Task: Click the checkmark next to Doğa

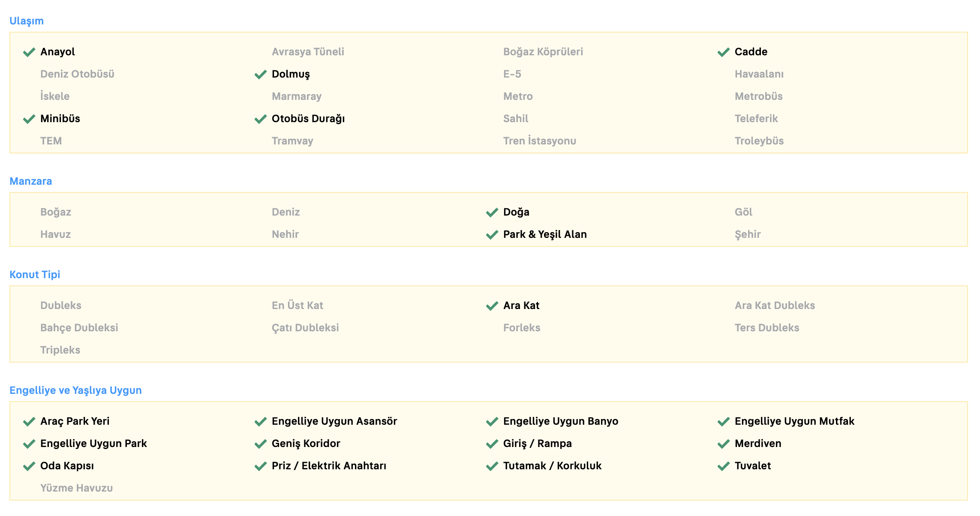Action: click(492, 213)
